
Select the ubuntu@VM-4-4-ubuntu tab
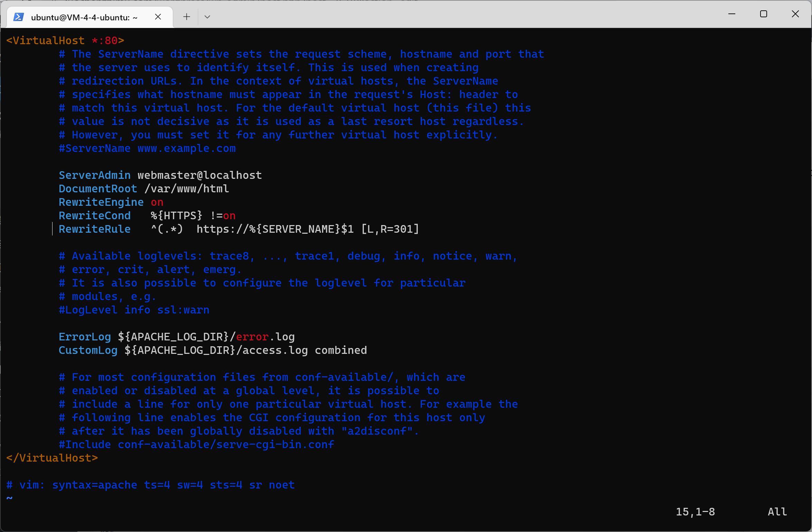pos(90,17)
